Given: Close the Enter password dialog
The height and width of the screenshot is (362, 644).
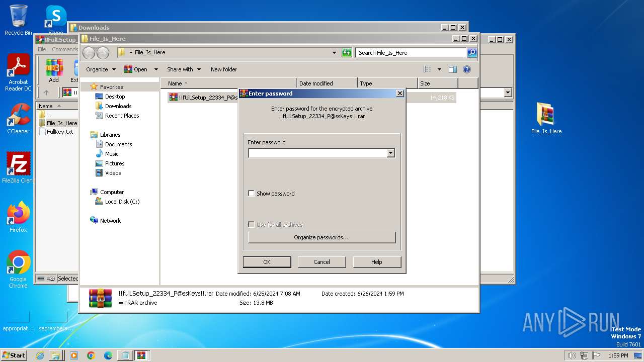Looking at the screenshot, I should pyautogui.click(x=399, y=94).
